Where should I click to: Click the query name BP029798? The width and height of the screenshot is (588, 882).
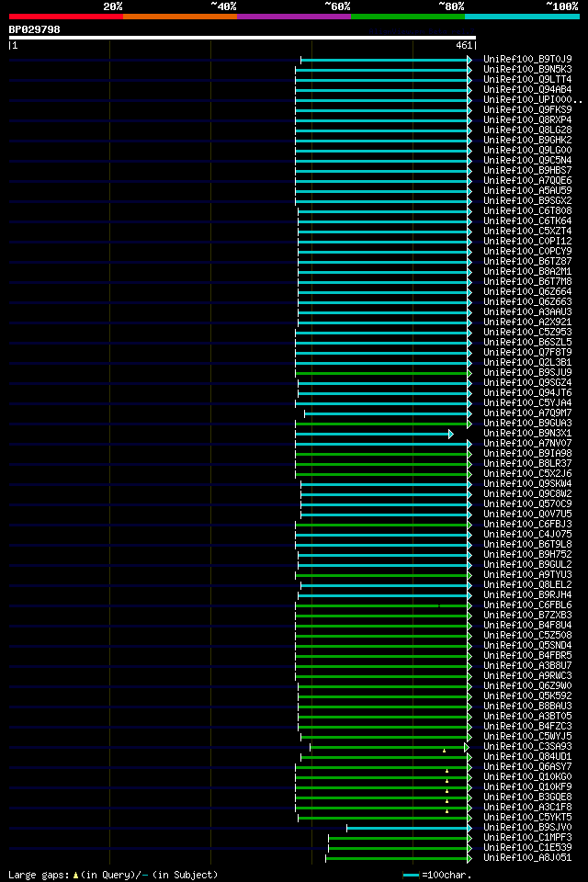34,29
